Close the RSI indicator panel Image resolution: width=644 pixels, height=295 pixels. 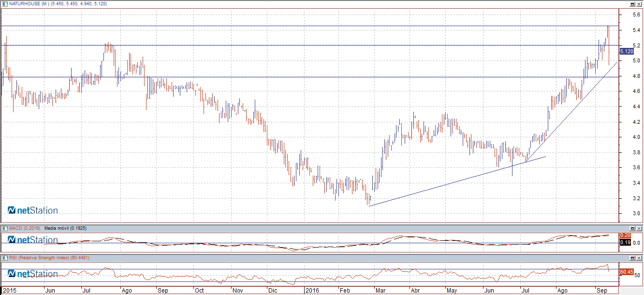tap(639, 258)
